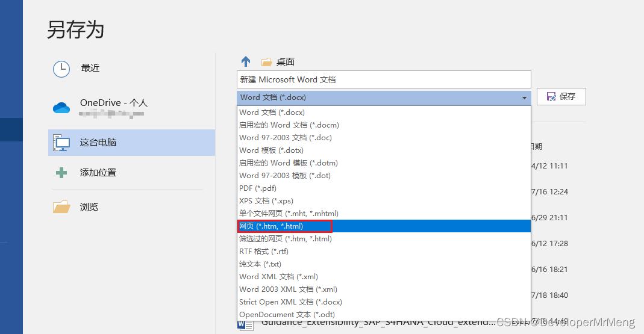The height and width of the screenshot is (334, 644).
Task: Select Word 文档 (*.docx) in the list
Action: (x=384, y=113)
